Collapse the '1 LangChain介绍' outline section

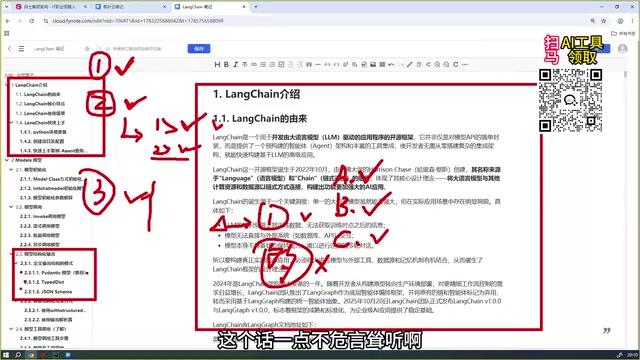click(7, 85)
